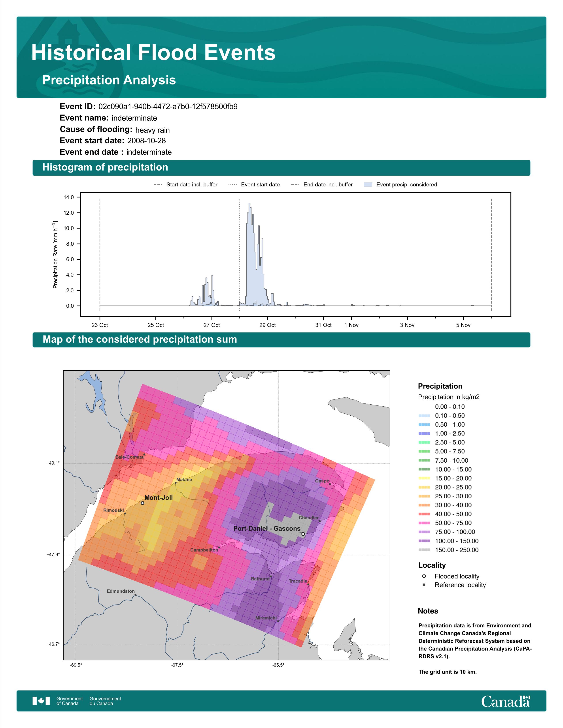Select the 5.00 - 7.50 precipitation swatch
Screen dimensions: 563x728
click(424, 451)
